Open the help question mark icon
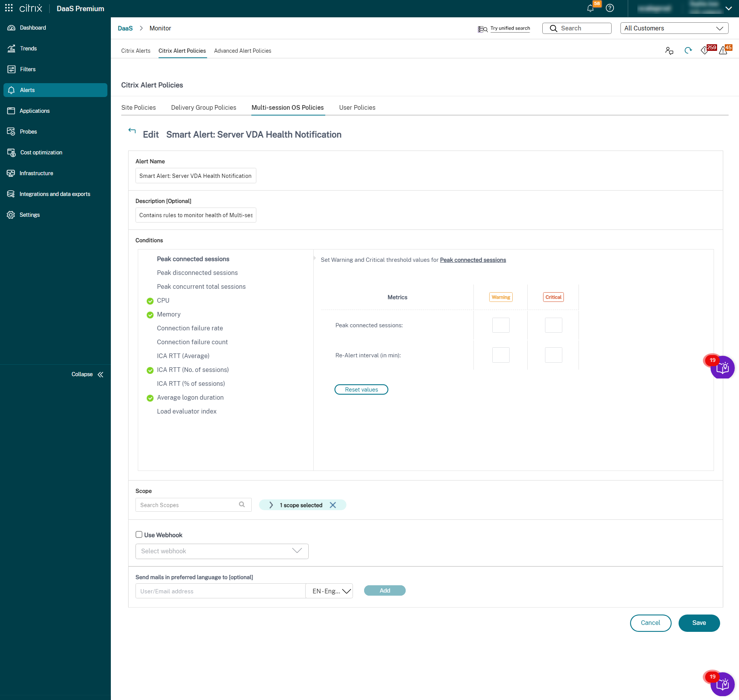 [x=610, y=8]
